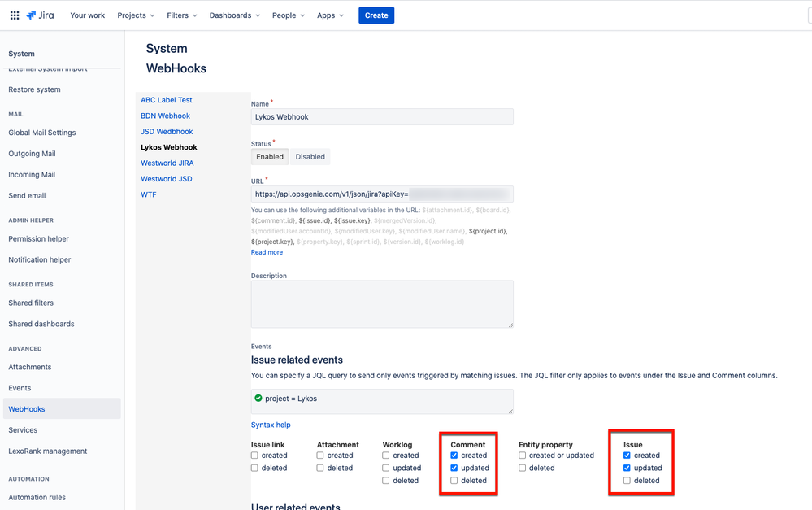The height and width of the screenshot is (510, 812).
Task: Click the Jira logo
Action: click(41, 15)
